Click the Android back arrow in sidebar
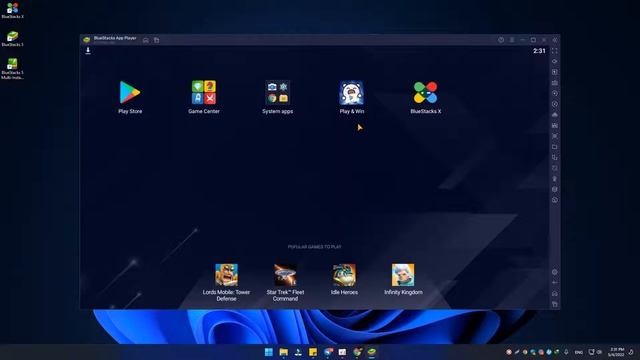This screenshot has width=640, height=360. point(555,282)
